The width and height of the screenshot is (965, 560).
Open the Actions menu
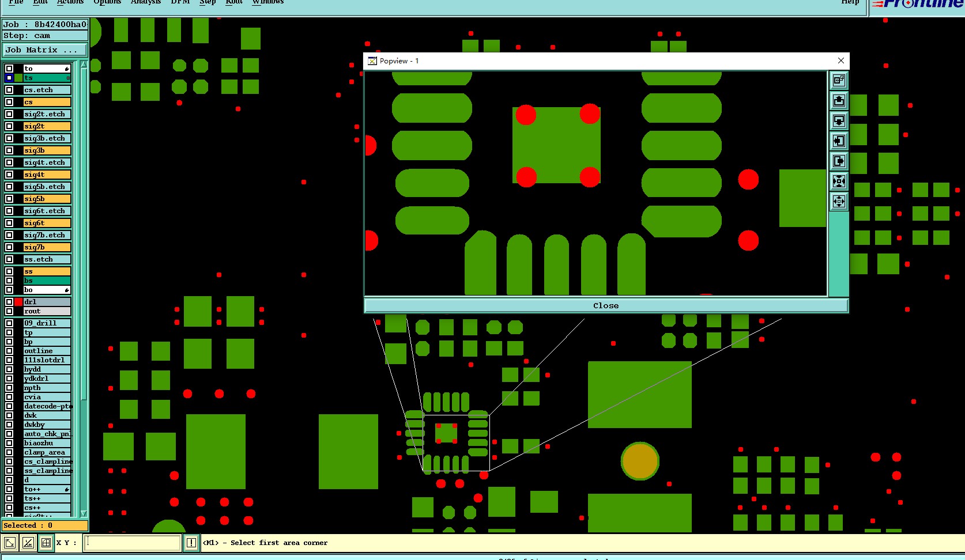pyautogui.click(x=70, y=2)
